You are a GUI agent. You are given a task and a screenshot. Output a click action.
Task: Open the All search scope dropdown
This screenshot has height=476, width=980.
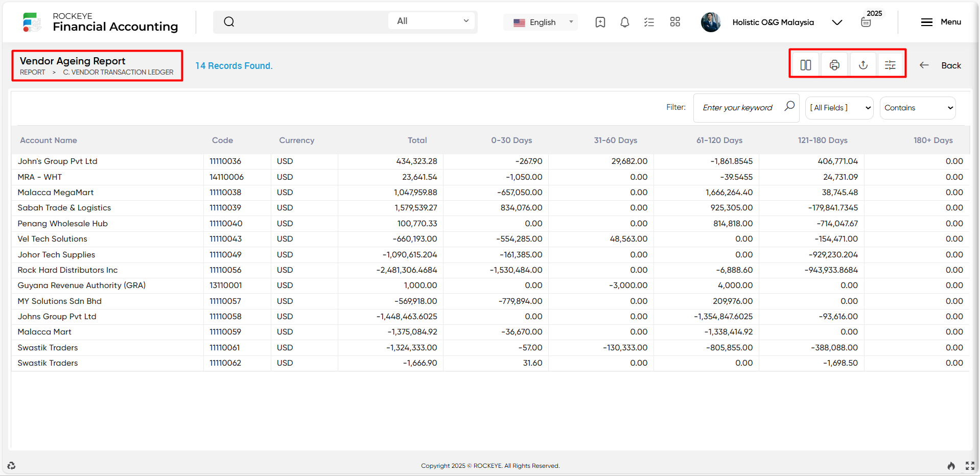pyautogui.click(x=432, y=21)
